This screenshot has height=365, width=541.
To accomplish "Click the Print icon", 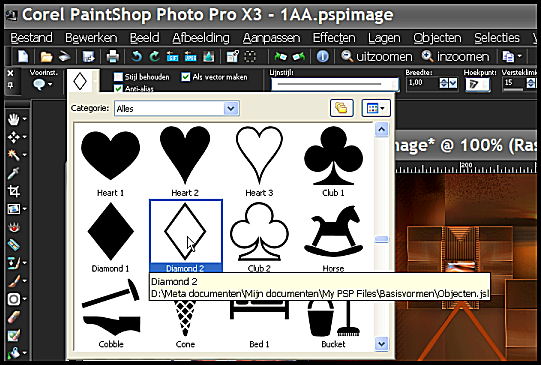I will [112, 57].
